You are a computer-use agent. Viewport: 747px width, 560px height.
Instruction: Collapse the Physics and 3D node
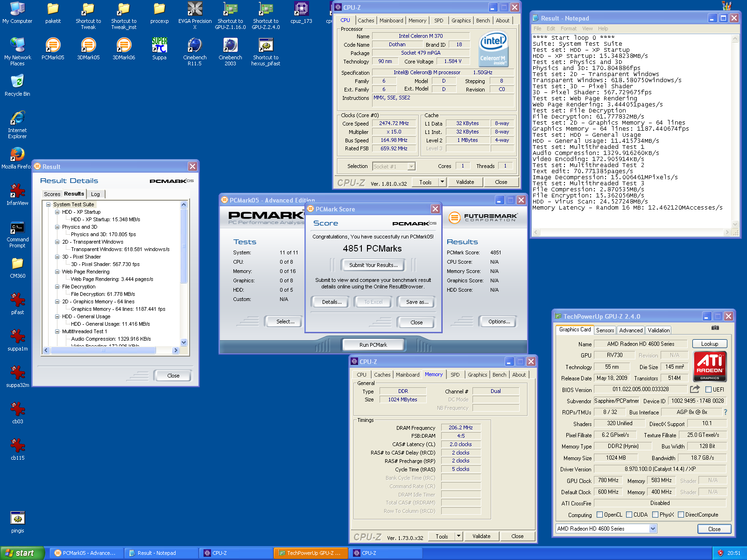pyautogui.click(x=57, y=227)
